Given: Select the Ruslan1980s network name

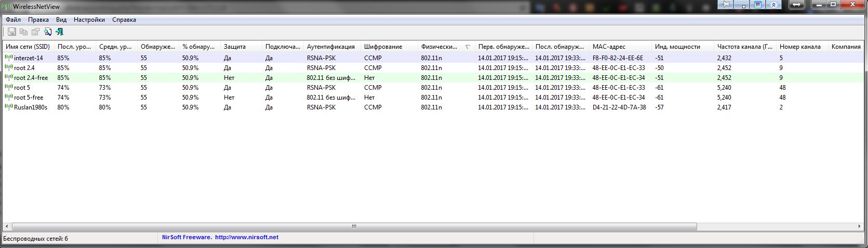Looking at the screenshot, I should tap(31, 107).
